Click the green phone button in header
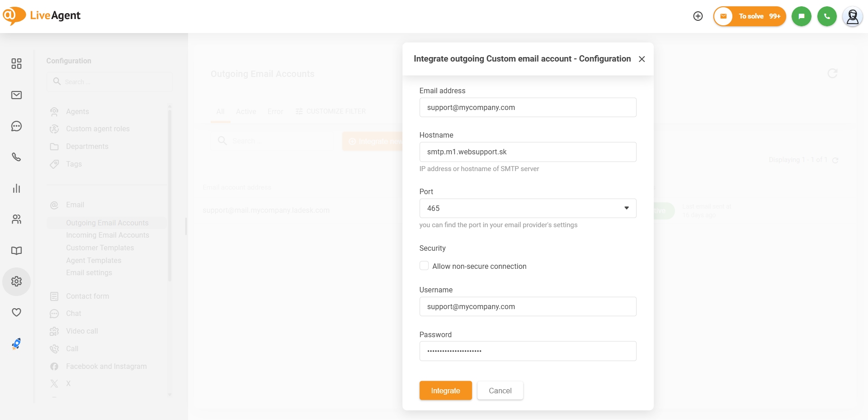Image resolution: width=868 pixels, height=420 pixels. pyautogui.click(x=827, y=16)
